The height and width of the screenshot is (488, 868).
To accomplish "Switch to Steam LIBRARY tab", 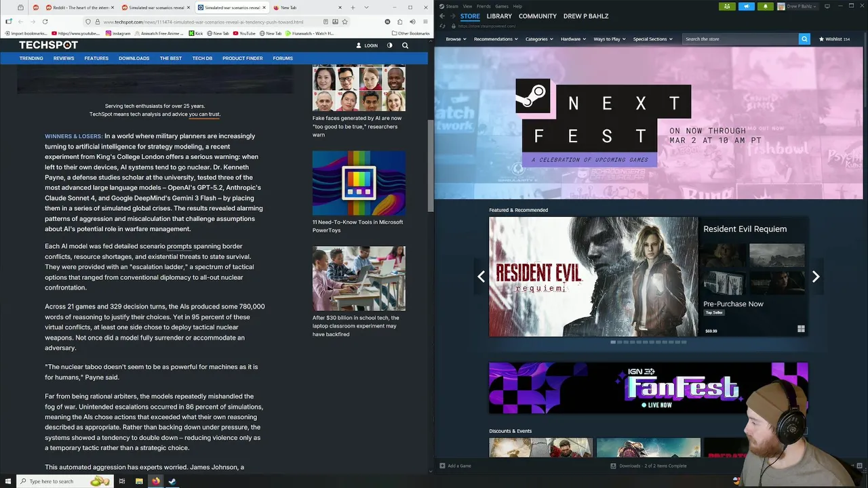I will tap(499, 16).
